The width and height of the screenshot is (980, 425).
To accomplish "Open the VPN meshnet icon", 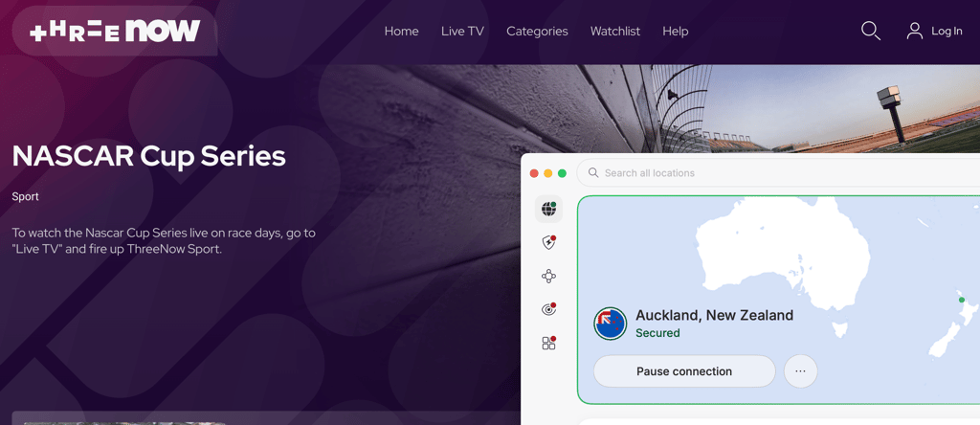I will [x=548, y=277].
